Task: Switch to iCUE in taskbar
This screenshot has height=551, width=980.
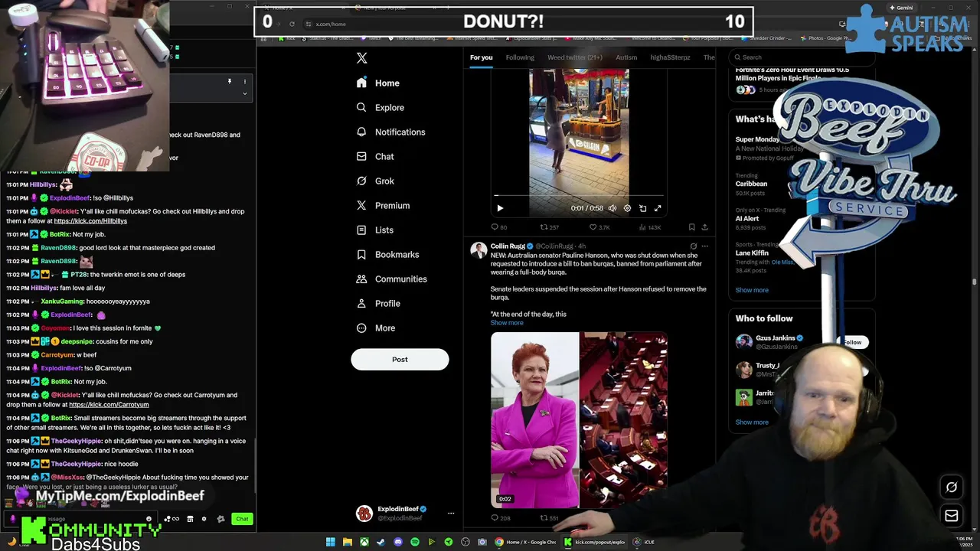Action: 643,542
